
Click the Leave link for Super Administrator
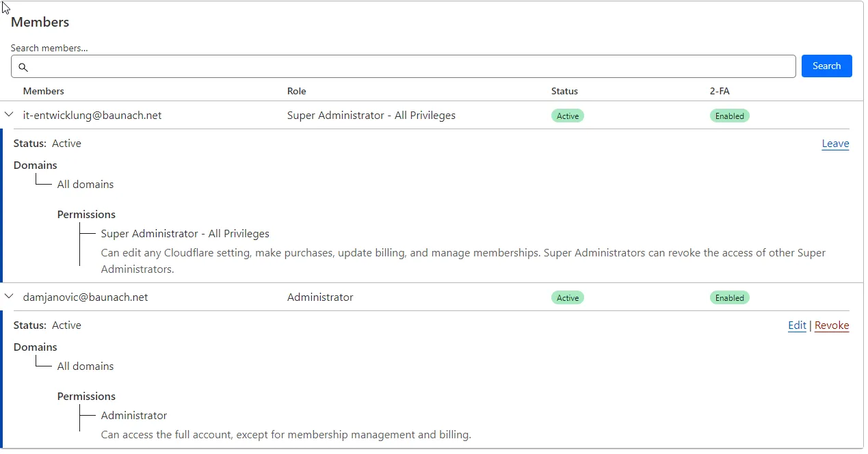click(x=835, y=144)
